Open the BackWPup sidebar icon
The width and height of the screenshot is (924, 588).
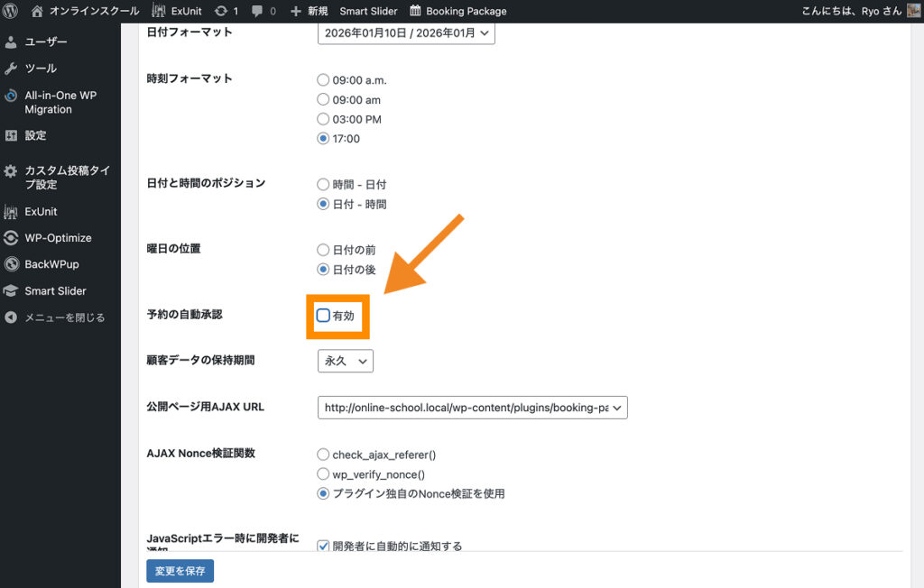(11, 264)
